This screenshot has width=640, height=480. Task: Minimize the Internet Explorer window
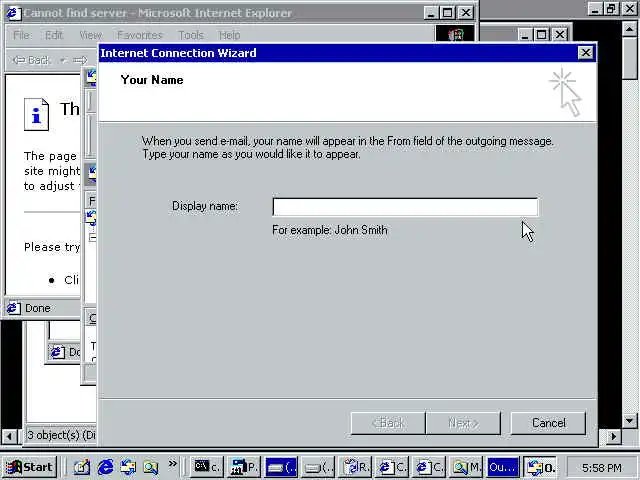click(431, 13)
